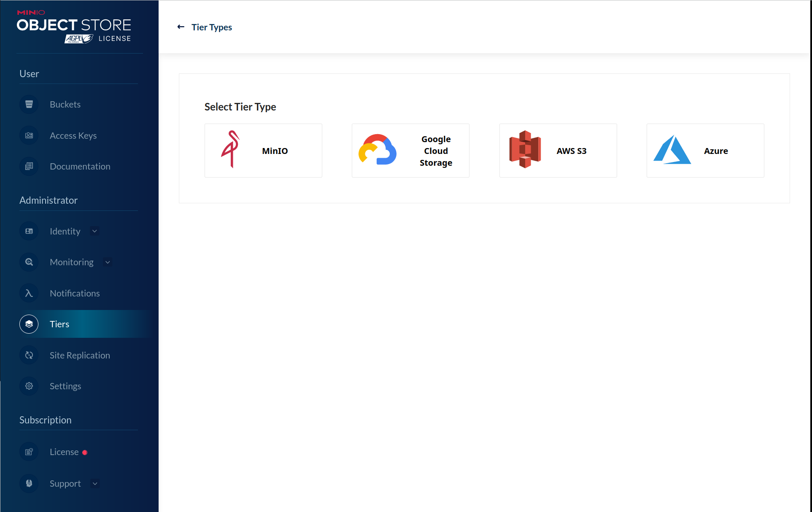Choose the Azure tier type card
This screenshot has width=812, height=512.
coord(705,151)
